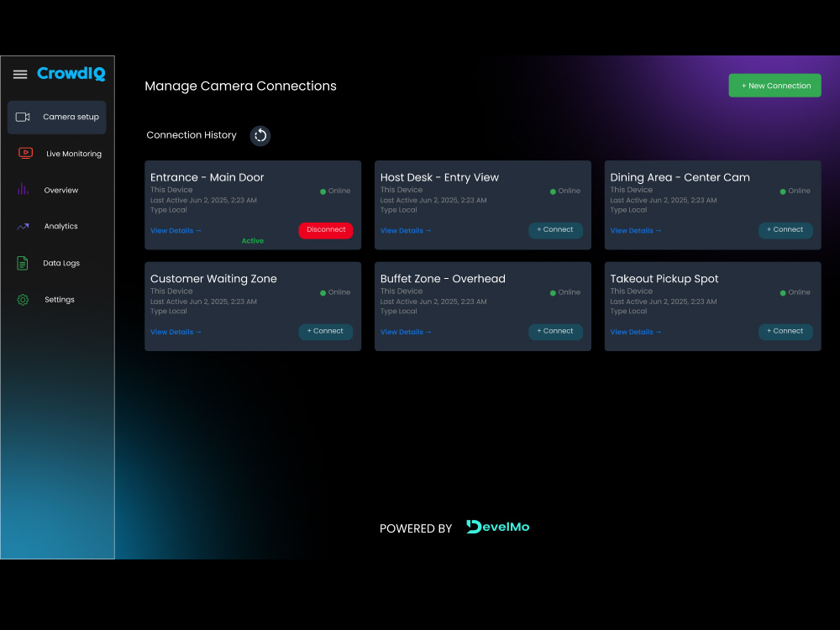
Task: Connect the Buffet Zone - Overhead camera
Action: coord(555,332)
